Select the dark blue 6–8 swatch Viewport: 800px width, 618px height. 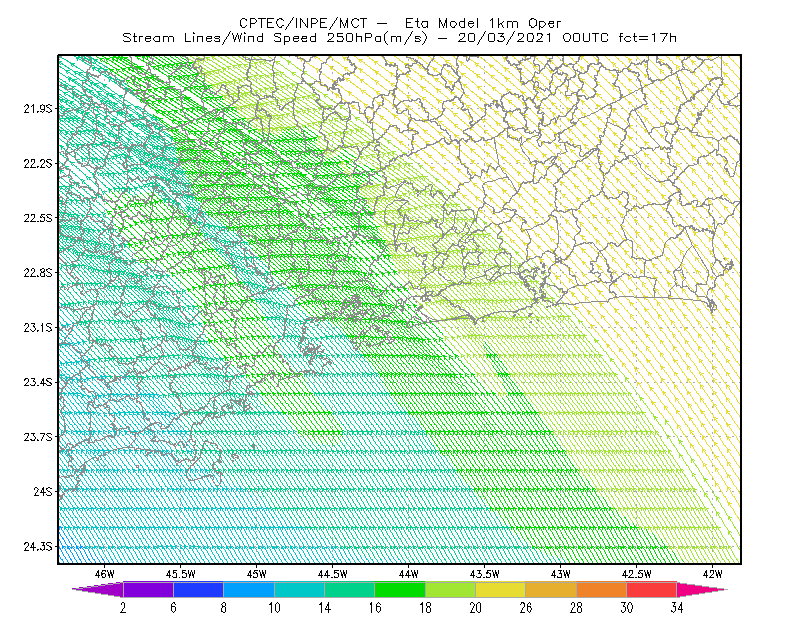(198, 589)
